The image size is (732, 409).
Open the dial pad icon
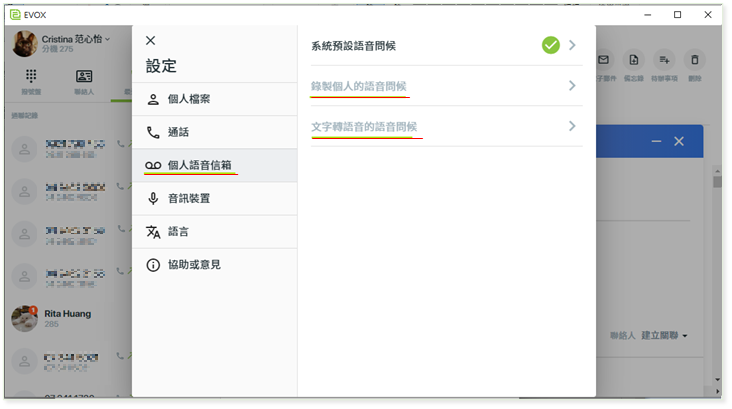point(32,76)
